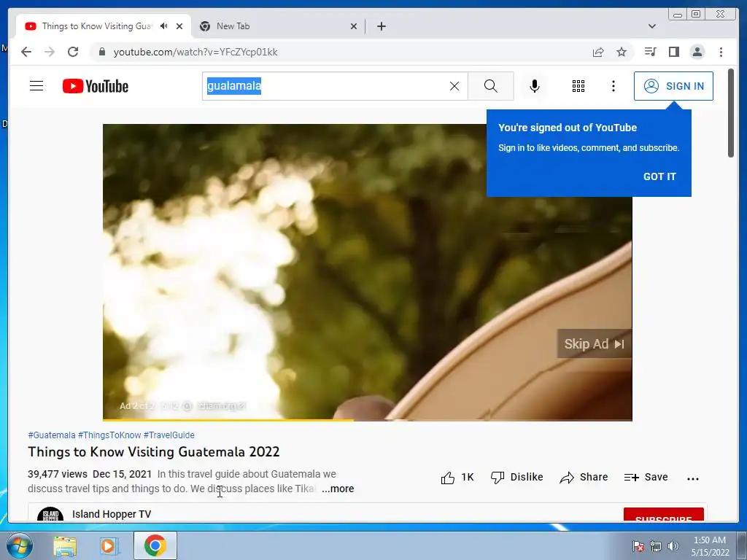Reload the page
The width and height of the screenshot is (747, 560).
pos(73,52)
